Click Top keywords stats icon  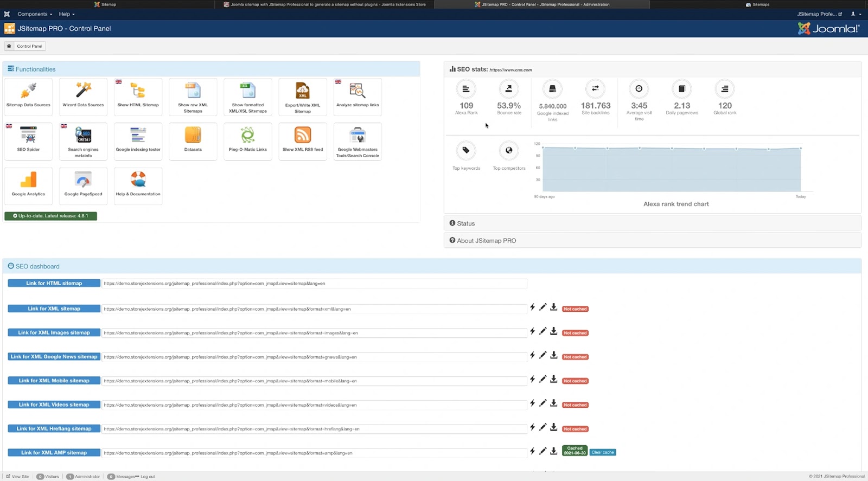click(x=466, y=151)
